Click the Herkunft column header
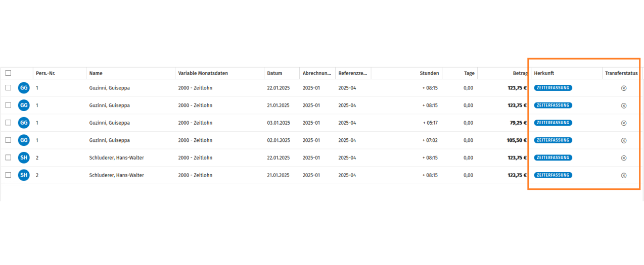The height and width of the screenshot is (265, 644). (544, 73)
